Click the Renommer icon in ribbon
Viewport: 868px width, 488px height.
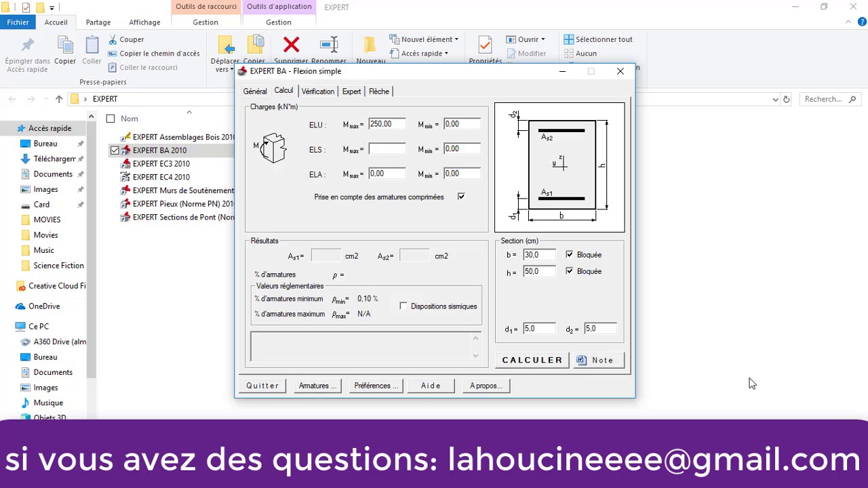click(329, 45)
